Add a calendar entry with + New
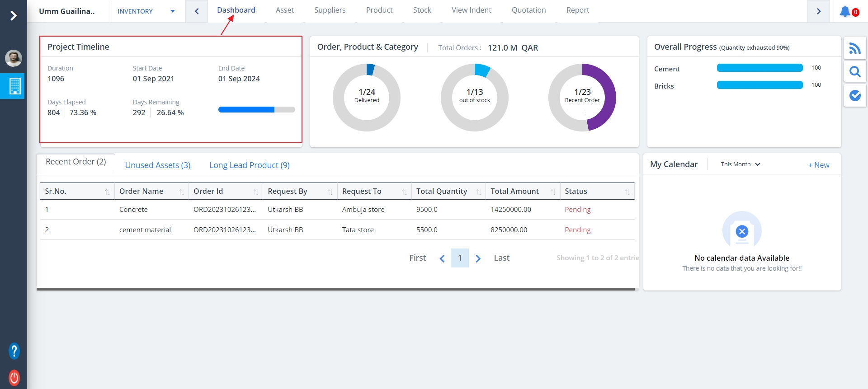The image size is (868, 389). tap(818, 165)
